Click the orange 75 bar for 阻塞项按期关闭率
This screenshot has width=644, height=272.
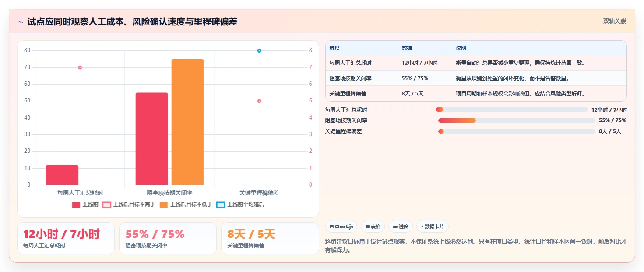(x=187, y=122)
